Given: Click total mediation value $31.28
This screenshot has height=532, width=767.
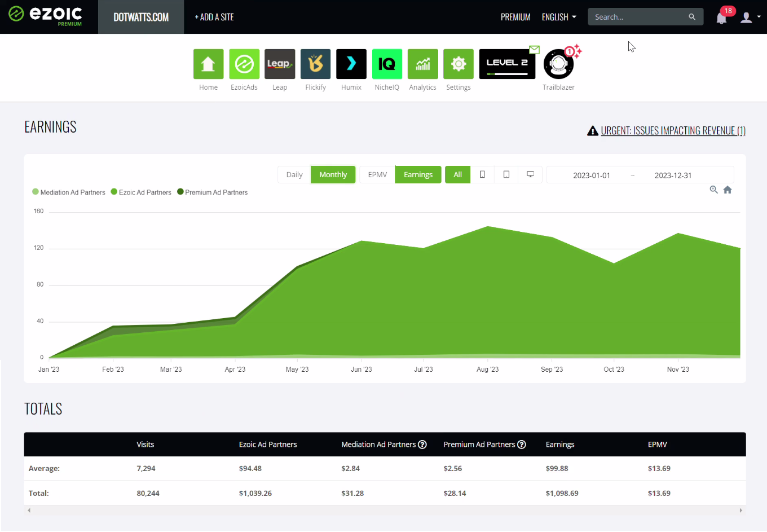Looking at the screenshot, I should 352,493.
